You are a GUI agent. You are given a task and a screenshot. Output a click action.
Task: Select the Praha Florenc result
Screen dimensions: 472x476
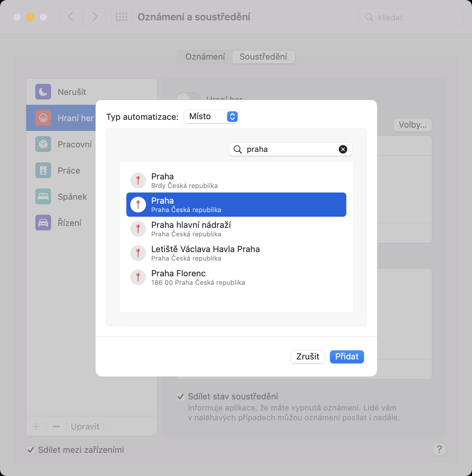[x=236, y=277]
